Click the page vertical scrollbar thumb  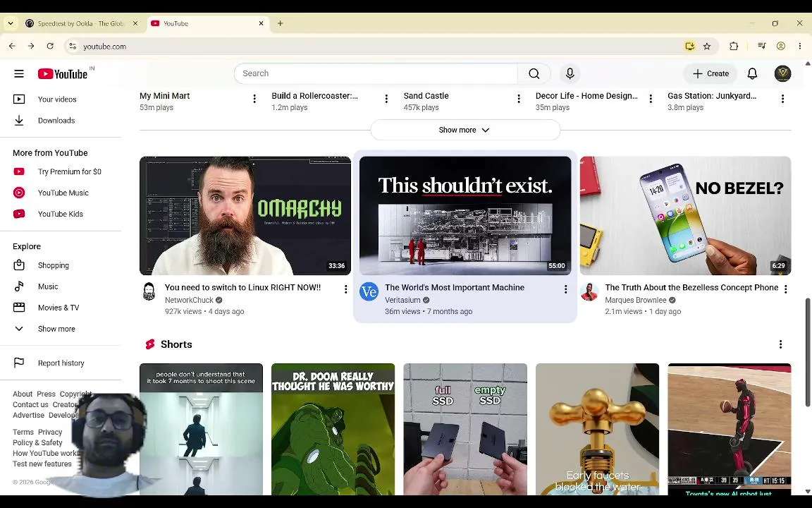[807, 353]
